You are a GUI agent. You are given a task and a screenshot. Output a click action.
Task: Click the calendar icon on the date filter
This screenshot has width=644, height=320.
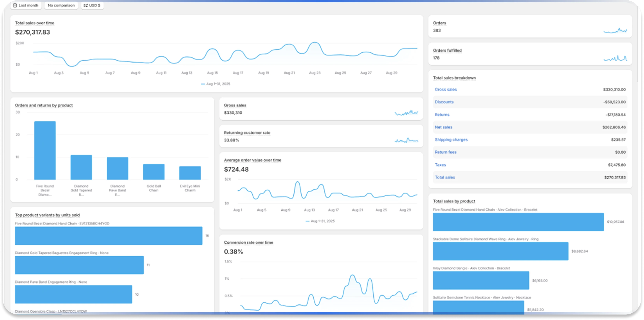[x=16, y=5]
